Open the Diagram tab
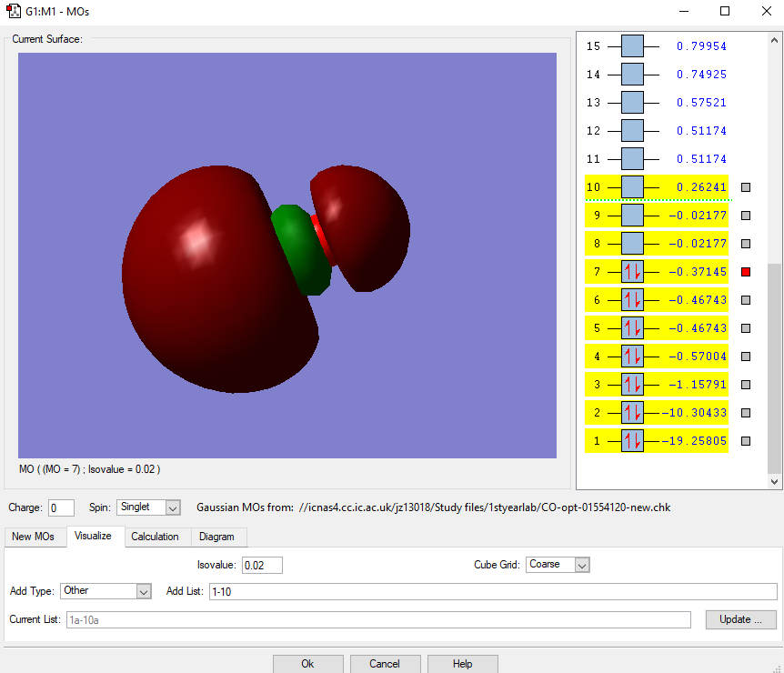This screenshot has width=784, height=673. point(216,537)
